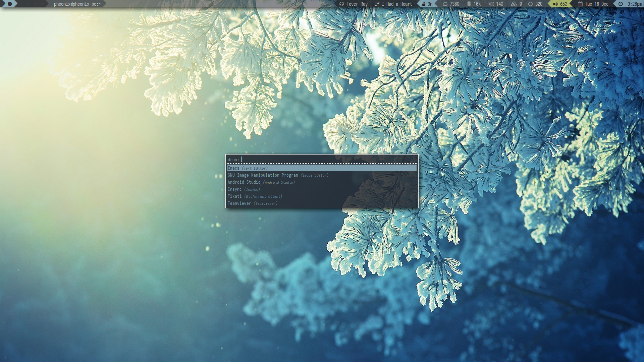The height and width of the screenshot is (362, 644).
Task: Click the headphones now-playing icon
Action: [x=341, y=4]
